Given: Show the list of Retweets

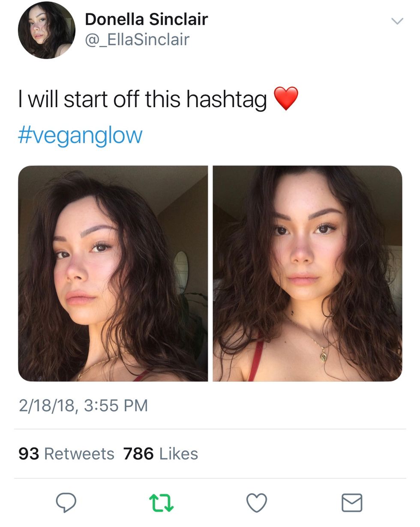Looking at the screenshot, I should click(79, 454).
